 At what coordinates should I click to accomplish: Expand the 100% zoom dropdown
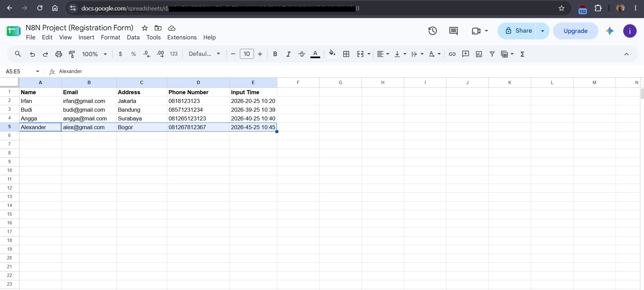tap(94, 54)
